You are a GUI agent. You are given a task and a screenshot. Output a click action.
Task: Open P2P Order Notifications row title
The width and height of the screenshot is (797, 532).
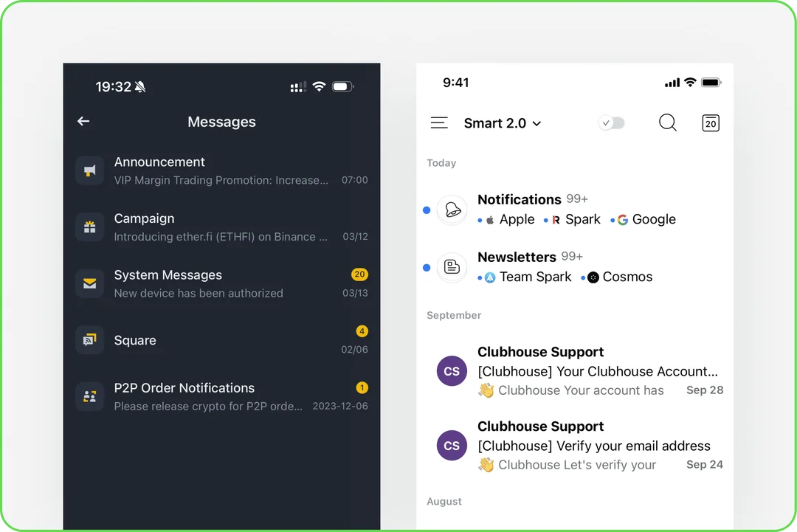click(184, 388)
